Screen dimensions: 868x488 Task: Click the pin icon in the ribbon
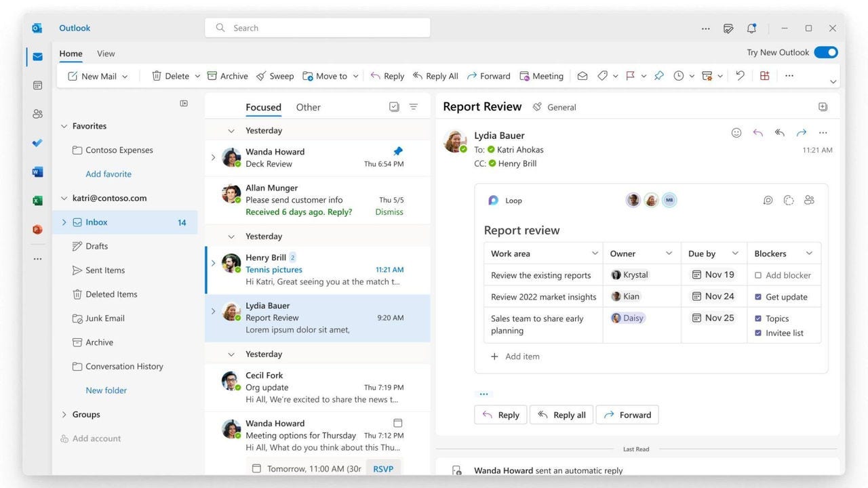[x=658, y=76]
